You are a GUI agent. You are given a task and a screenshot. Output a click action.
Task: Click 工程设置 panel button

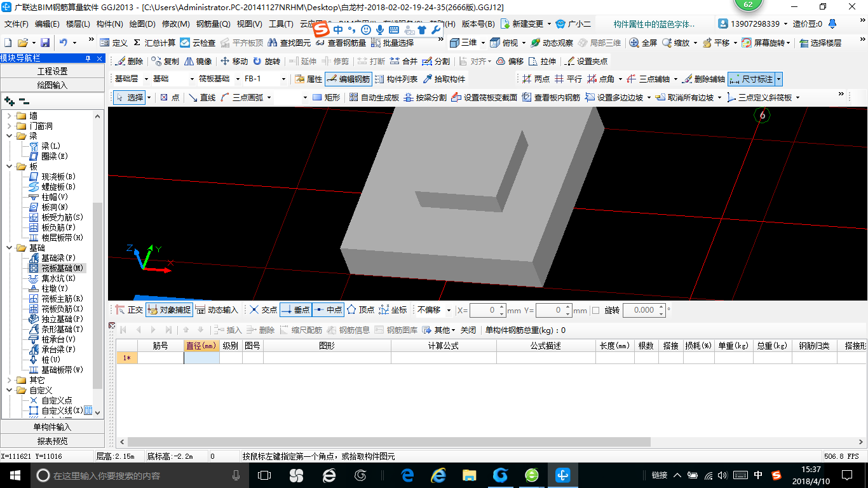click(52, 71)
